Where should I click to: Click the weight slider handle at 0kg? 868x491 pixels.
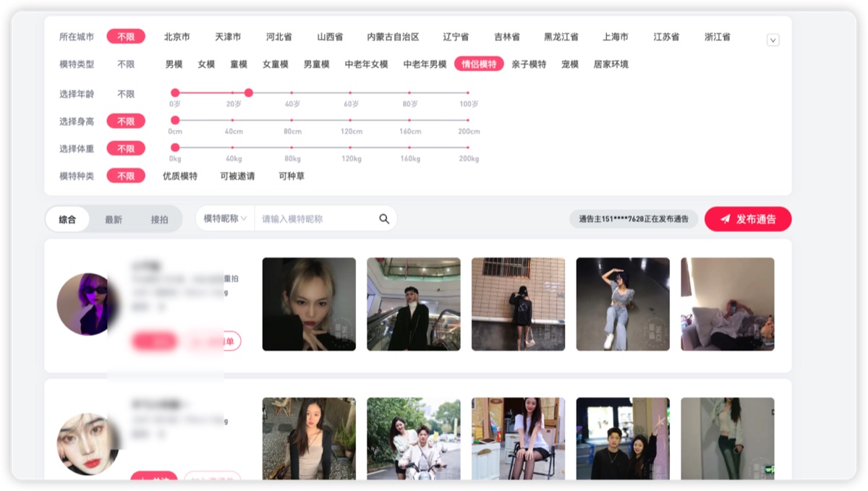coord(175,148)
